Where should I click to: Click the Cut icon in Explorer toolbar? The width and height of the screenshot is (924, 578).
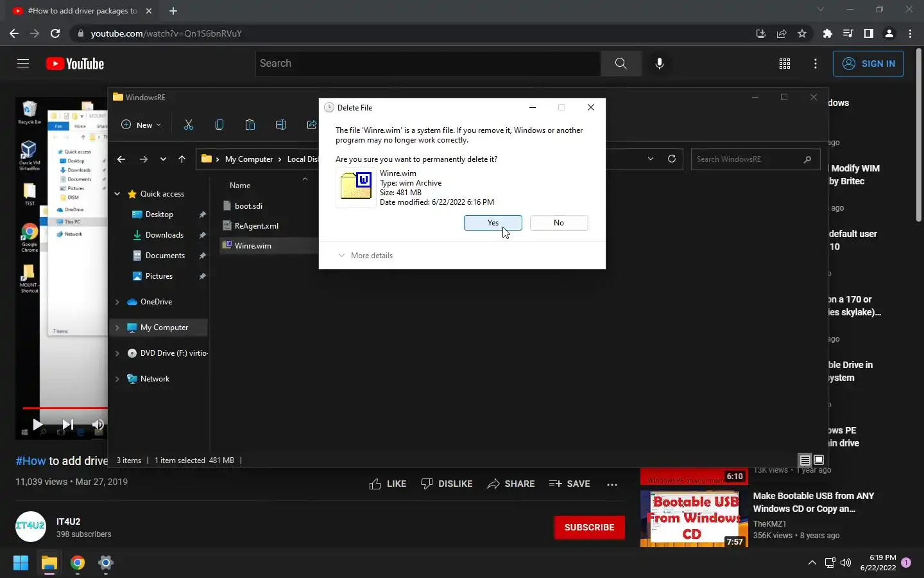tap(189, 125)
